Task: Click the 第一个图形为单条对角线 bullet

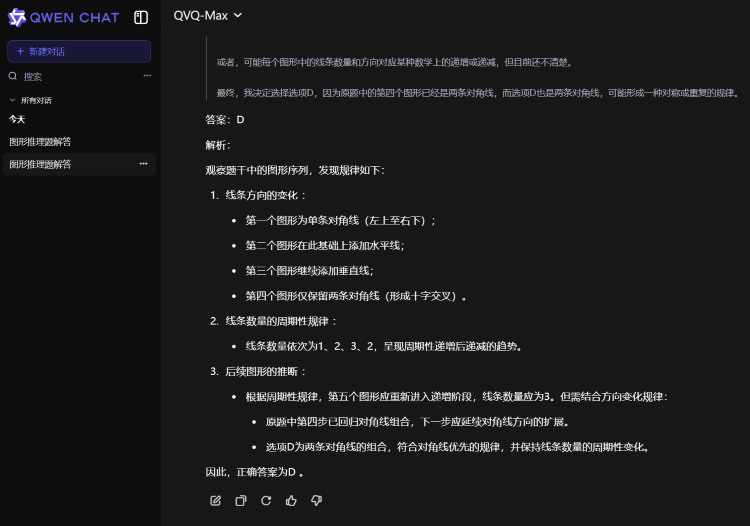Action: [341, 220]
